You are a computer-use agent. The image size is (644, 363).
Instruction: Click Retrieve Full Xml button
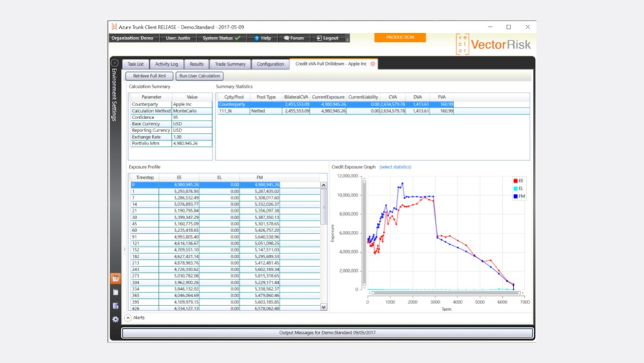[149, 76]
